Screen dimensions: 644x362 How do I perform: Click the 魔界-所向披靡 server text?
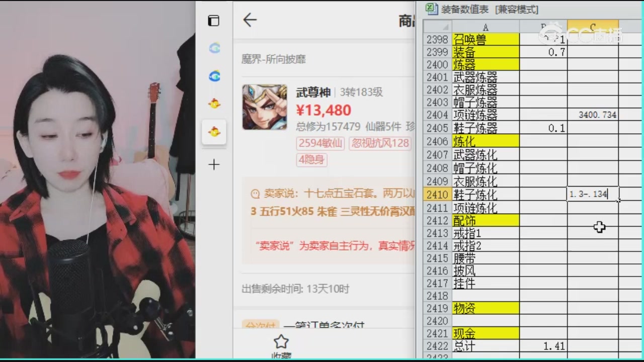(x=274, y=59)
